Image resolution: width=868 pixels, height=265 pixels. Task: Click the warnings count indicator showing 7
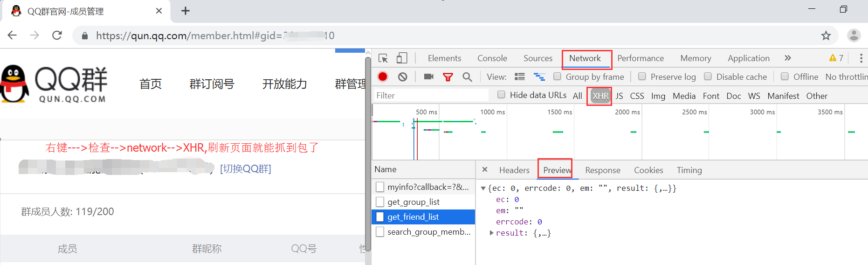pos(836,58)
